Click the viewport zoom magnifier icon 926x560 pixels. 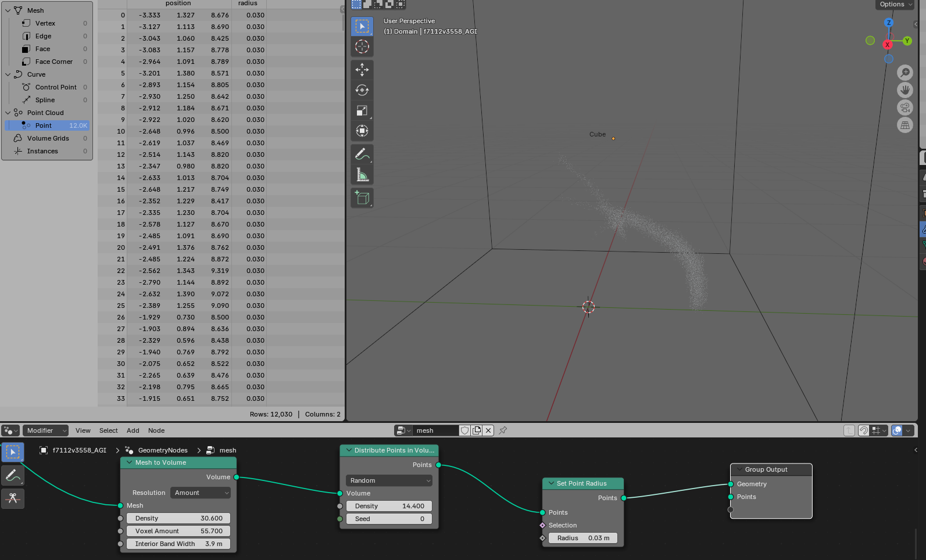tap(905, 73)
